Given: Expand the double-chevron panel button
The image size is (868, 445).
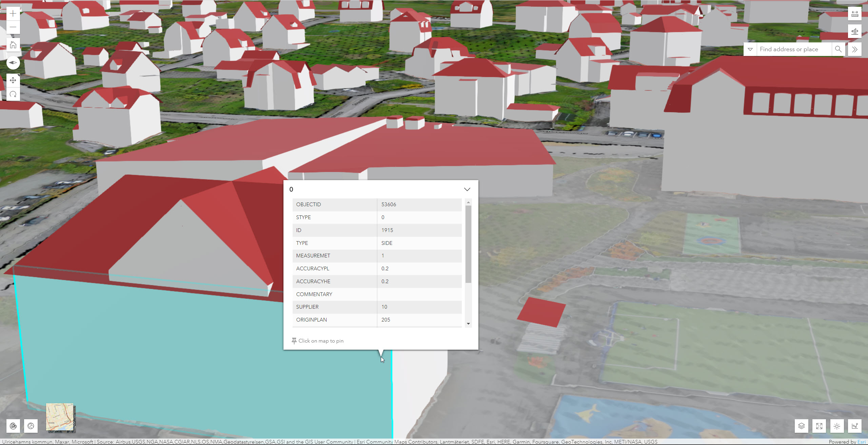Looking at the screenshot, I should (x=854, y=50).
